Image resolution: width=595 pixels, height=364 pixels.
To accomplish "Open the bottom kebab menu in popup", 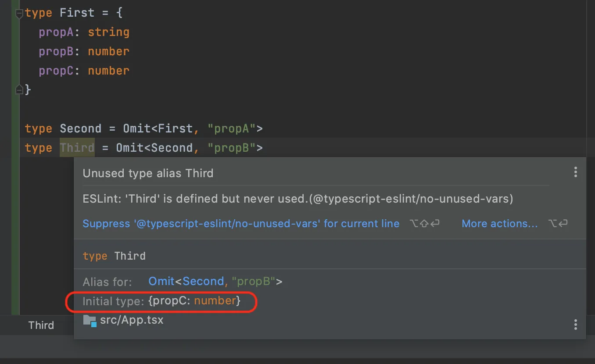I will 575,325.
